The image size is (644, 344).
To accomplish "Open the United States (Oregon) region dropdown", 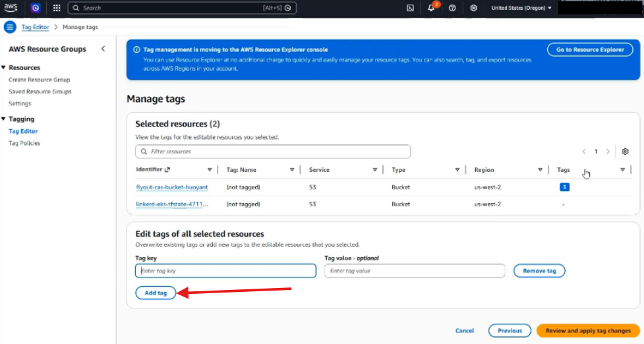I will pos(521,8).
